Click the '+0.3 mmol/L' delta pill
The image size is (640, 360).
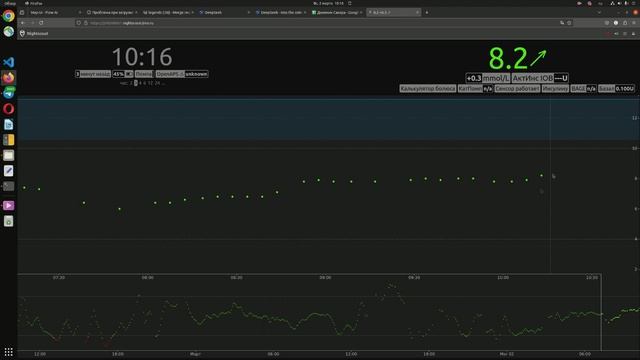(488, 78)
